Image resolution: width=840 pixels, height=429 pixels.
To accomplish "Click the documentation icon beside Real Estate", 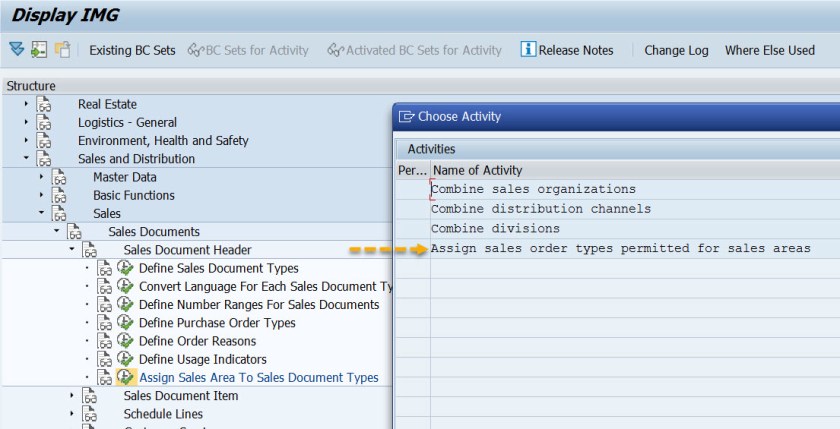I will [44, 104].
